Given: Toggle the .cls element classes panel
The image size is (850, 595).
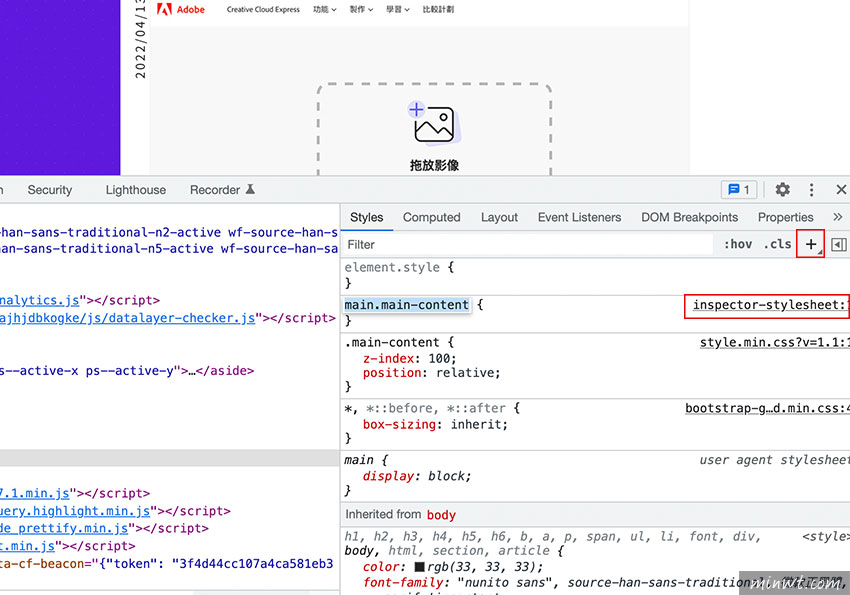Looking at the screenshot, I should (777, 244).
